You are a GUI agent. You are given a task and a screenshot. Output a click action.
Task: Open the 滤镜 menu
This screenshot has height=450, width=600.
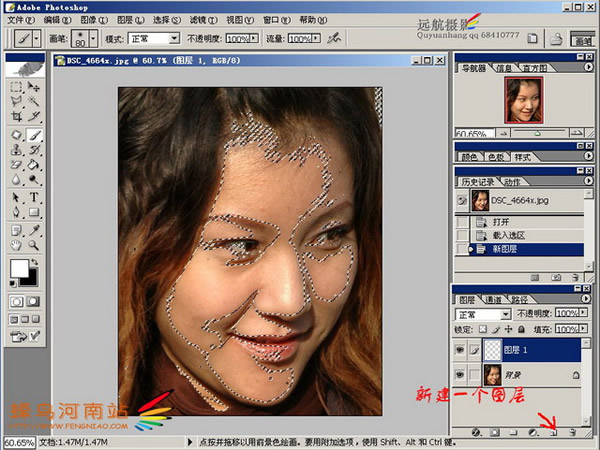(204, 20)
